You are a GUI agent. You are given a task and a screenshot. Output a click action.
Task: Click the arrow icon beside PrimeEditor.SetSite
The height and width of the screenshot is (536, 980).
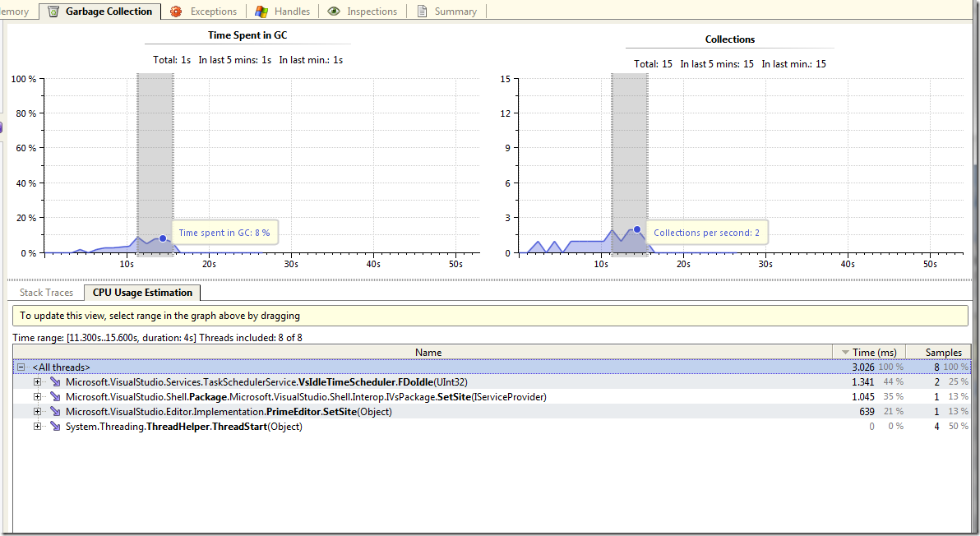[x=56, y=412]
